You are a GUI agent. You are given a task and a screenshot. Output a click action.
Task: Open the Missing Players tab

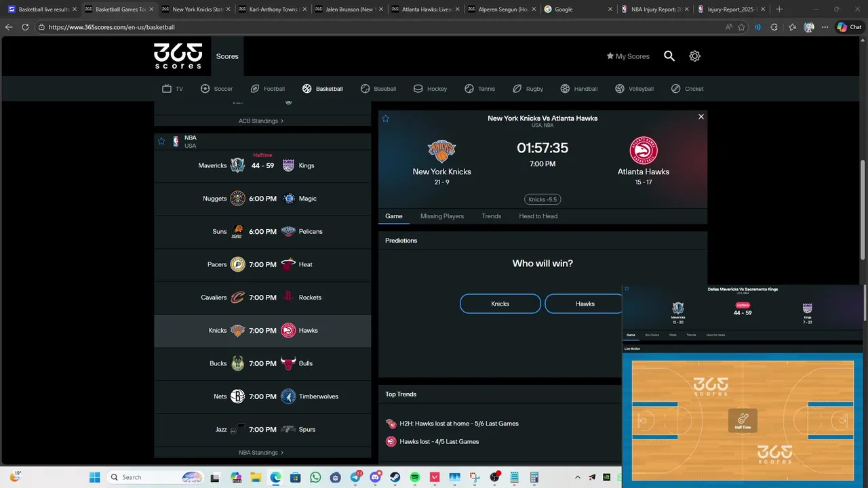442,216
